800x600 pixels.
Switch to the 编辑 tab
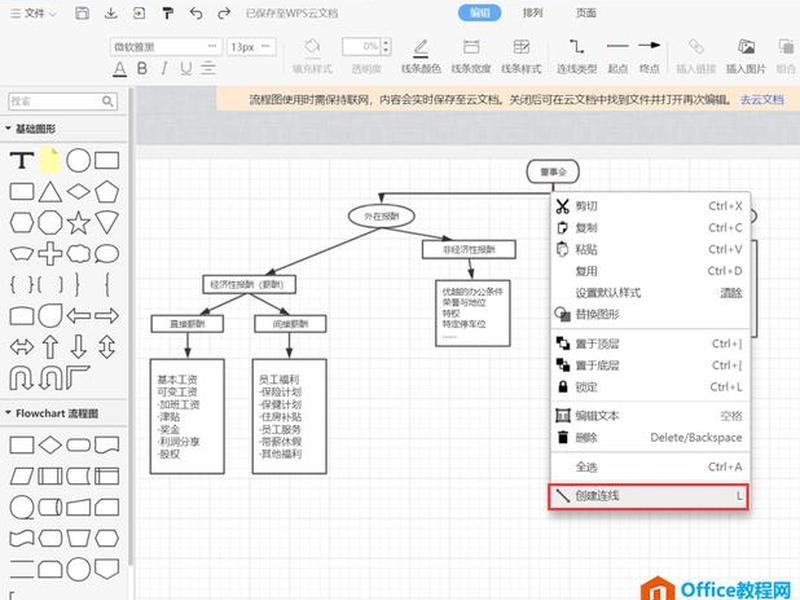pyautogui.click(x=480, y=13)
